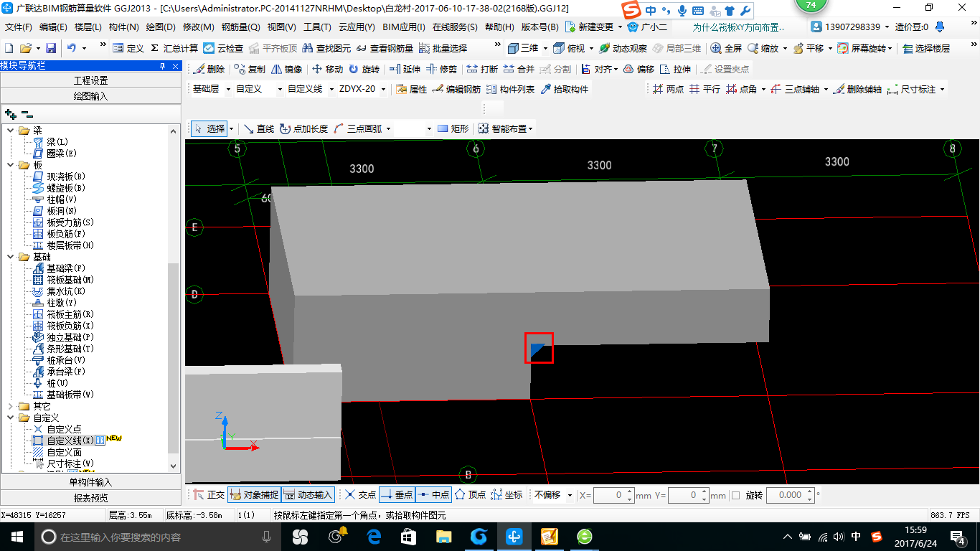This screenshot has height=551, width=980.
Task: Click 编辑钢筋 edit rebar tool
Action: [456, 90]
